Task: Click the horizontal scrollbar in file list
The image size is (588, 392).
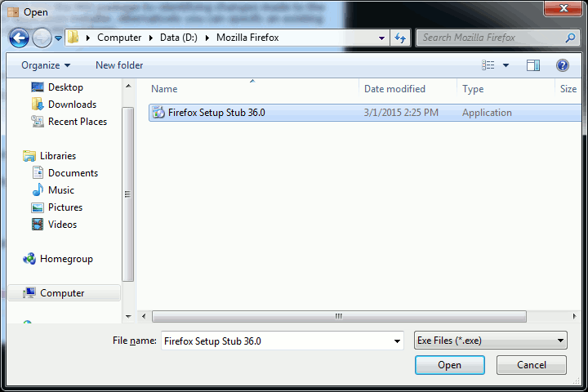Action: point(339,316)
